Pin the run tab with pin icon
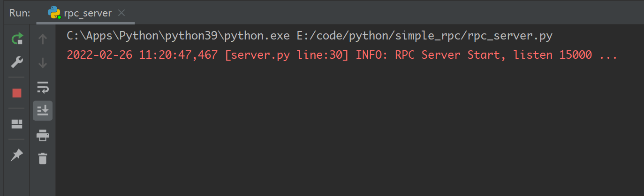Viewport: 644px width, 196px height. pyautogui.click(x=17, y=155)
